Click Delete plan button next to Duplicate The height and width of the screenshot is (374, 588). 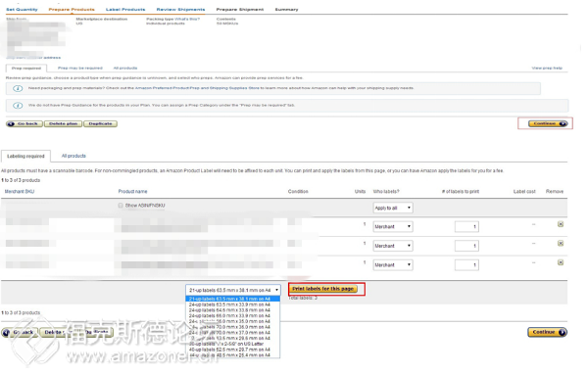point(63,123)
